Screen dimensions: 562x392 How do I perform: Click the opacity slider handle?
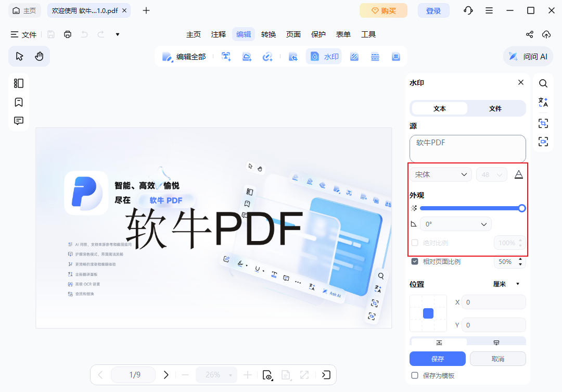(x=522, y=208)
